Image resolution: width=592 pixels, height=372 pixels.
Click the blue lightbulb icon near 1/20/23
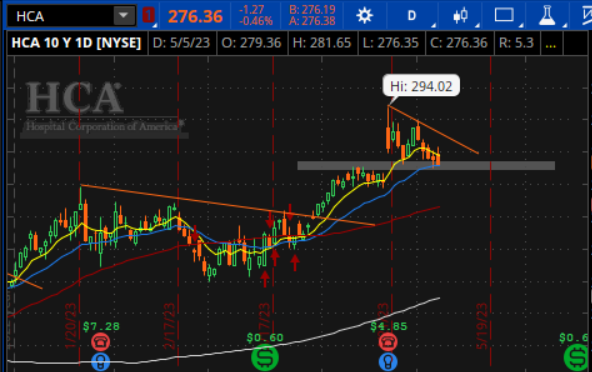pos(100,362)
